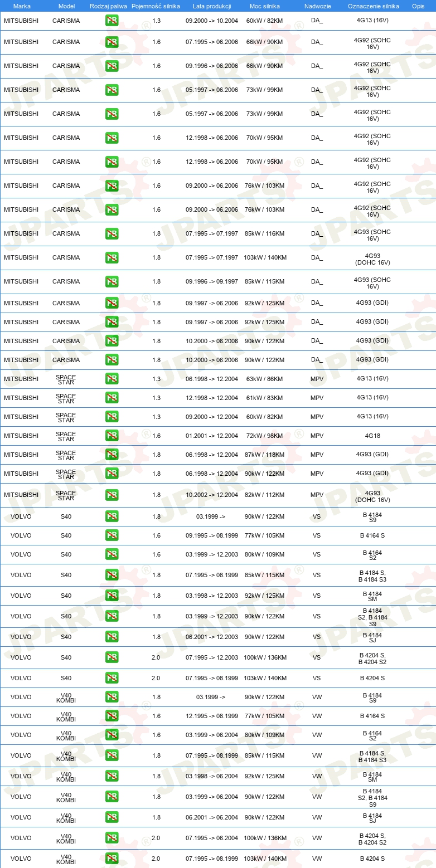436x868 pixels.
Task: Click the Marka column header
Action: [22, 6]
